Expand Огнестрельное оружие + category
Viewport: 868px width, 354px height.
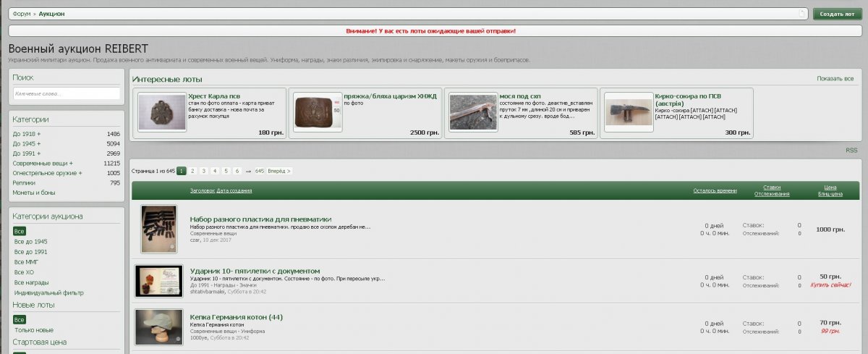(x=47, y=173)
